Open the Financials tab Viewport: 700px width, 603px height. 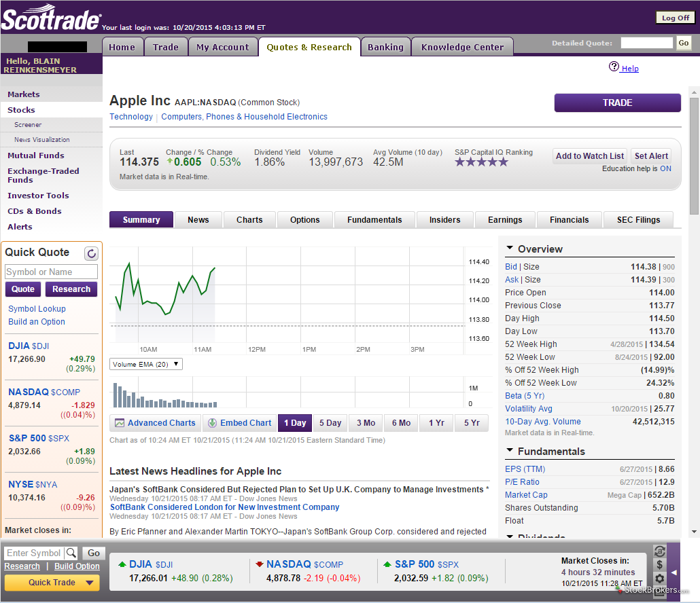(x=570, y=220)
